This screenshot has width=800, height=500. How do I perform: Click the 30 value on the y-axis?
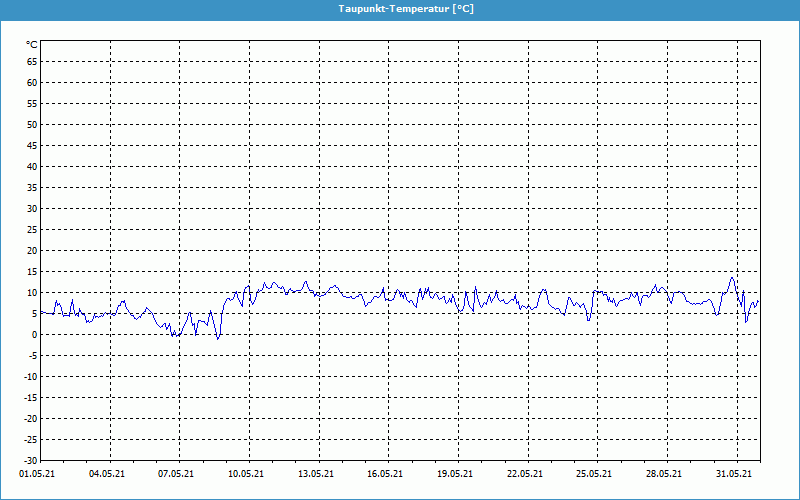click(x=32, y=209)
